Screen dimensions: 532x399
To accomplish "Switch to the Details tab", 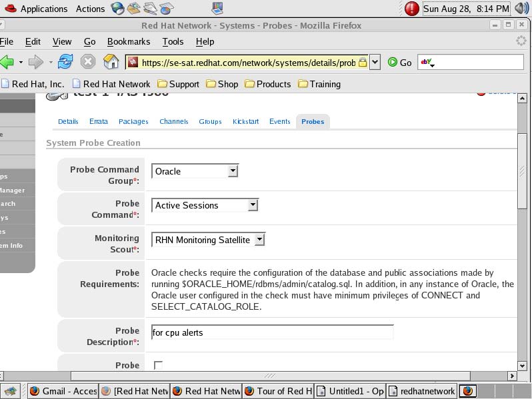I will click(x=68, y=121).
